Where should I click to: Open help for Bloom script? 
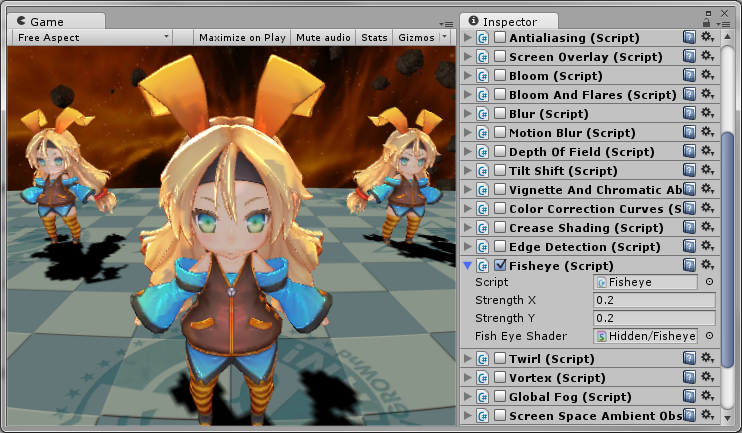689,75
